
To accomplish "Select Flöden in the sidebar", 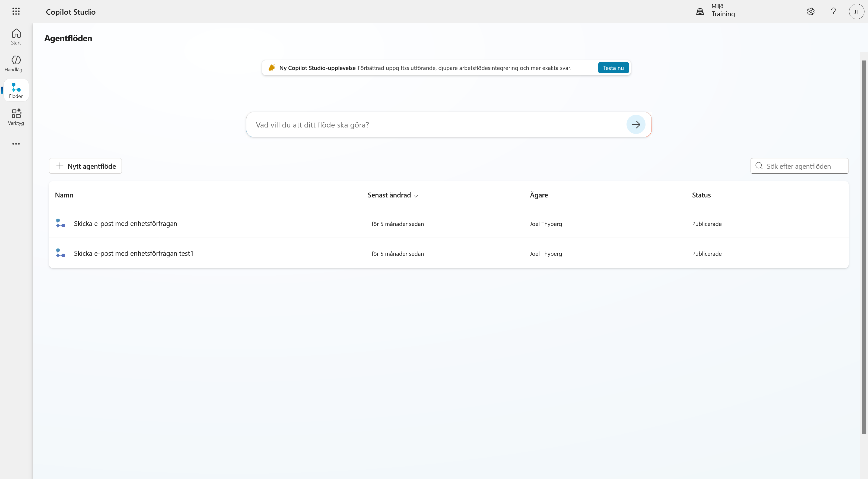I will tap(16, 90).
